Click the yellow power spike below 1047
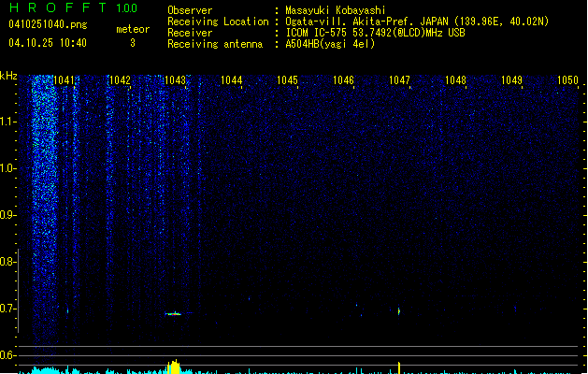 click(x=399, y=367)
